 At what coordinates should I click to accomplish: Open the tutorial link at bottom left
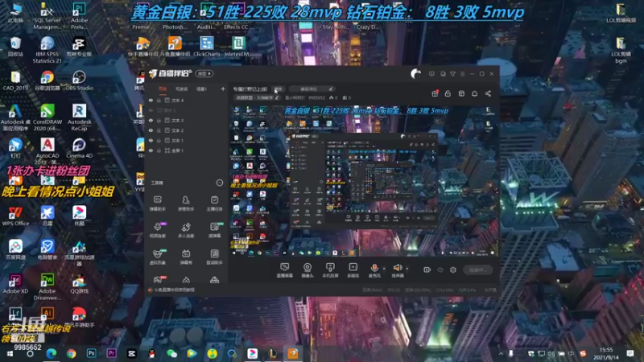point(171,290)
